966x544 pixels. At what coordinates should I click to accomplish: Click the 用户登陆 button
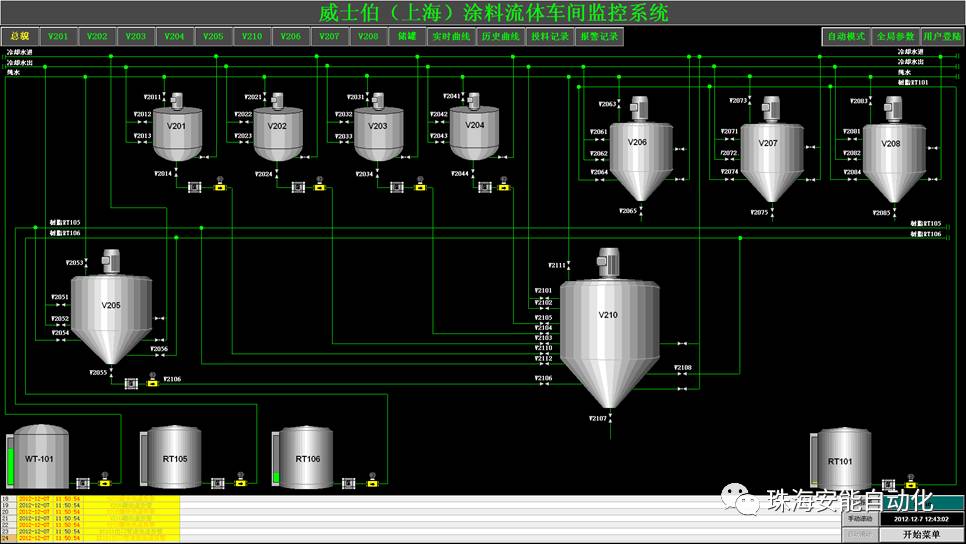pyautogui.click(x=942, y=37)
